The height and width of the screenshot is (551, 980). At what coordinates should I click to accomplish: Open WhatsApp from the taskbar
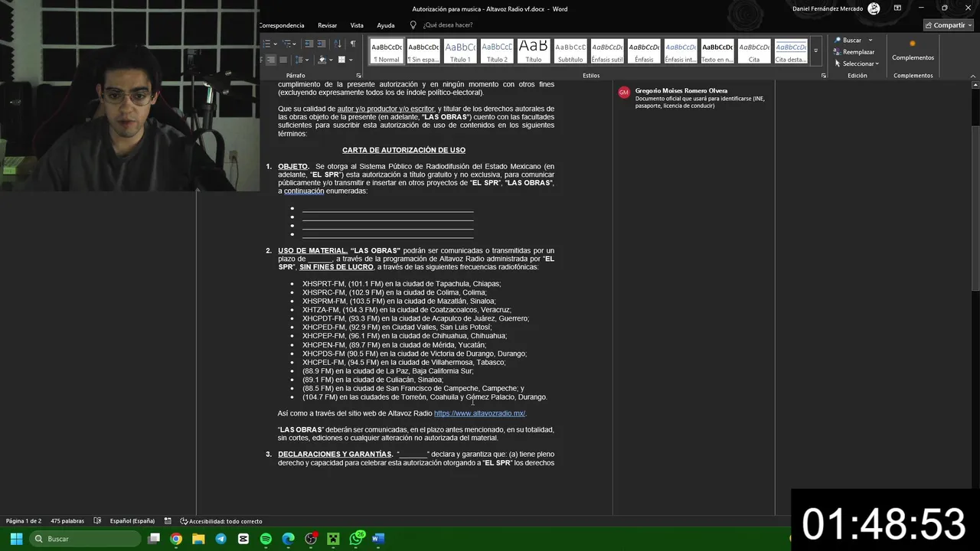356,539
